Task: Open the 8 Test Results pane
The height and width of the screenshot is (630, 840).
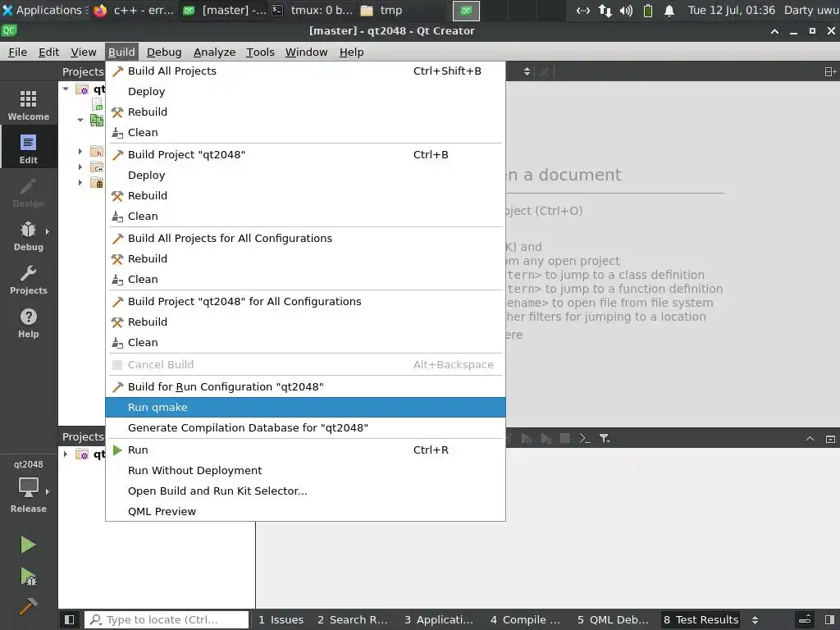Action: (701, 620)
